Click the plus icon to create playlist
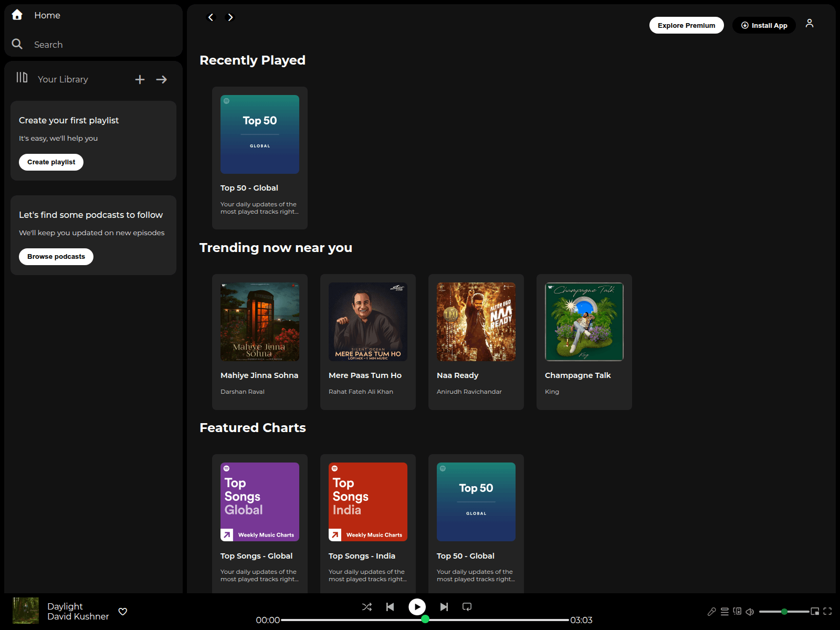 140,79
